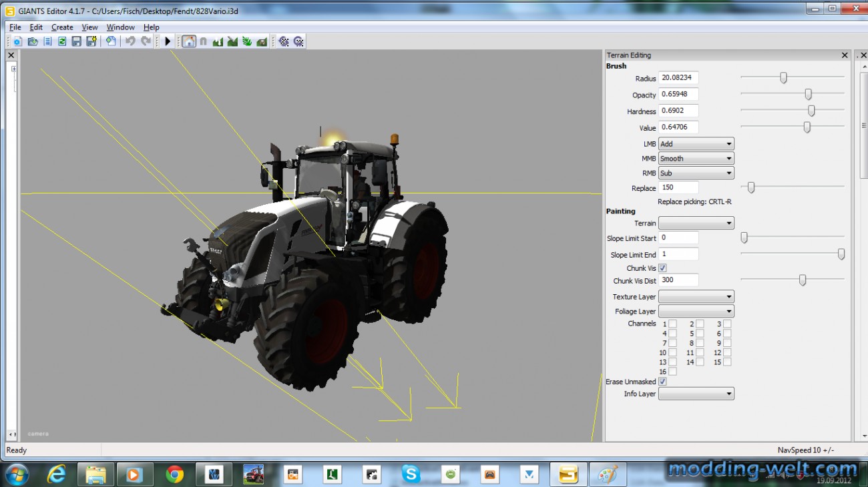This screenshot has width=868, height=487.
Task: Open a file using folder toolbar icon
Action: (x=32, y=41)
